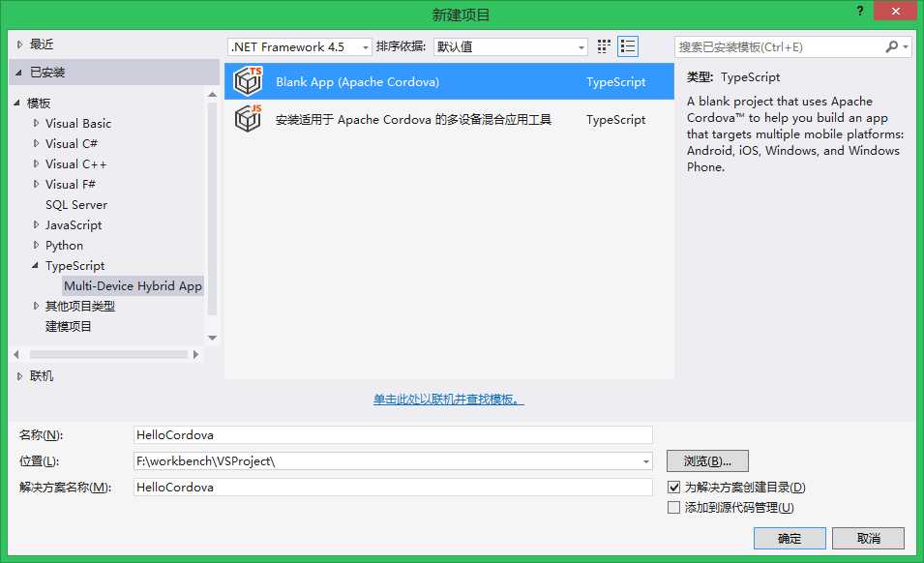Select 建模项目 in the tree
This screenshot has width=924, height=563.
pos(69,326)
